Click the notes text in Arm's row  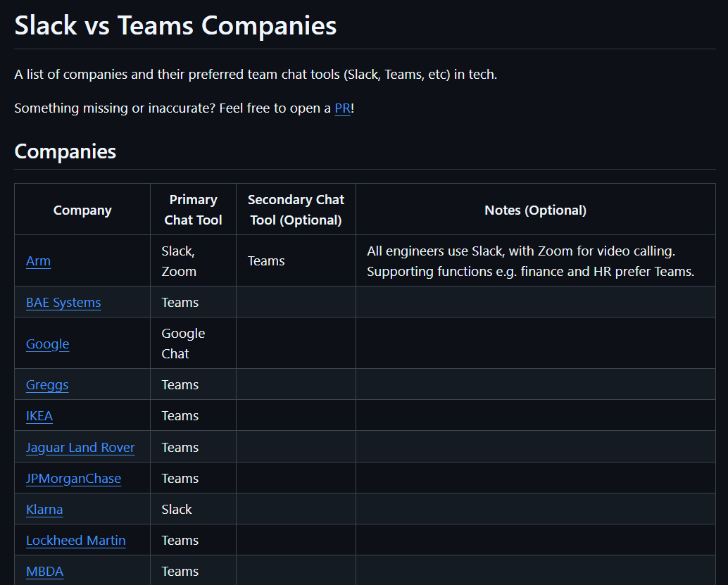530,261
